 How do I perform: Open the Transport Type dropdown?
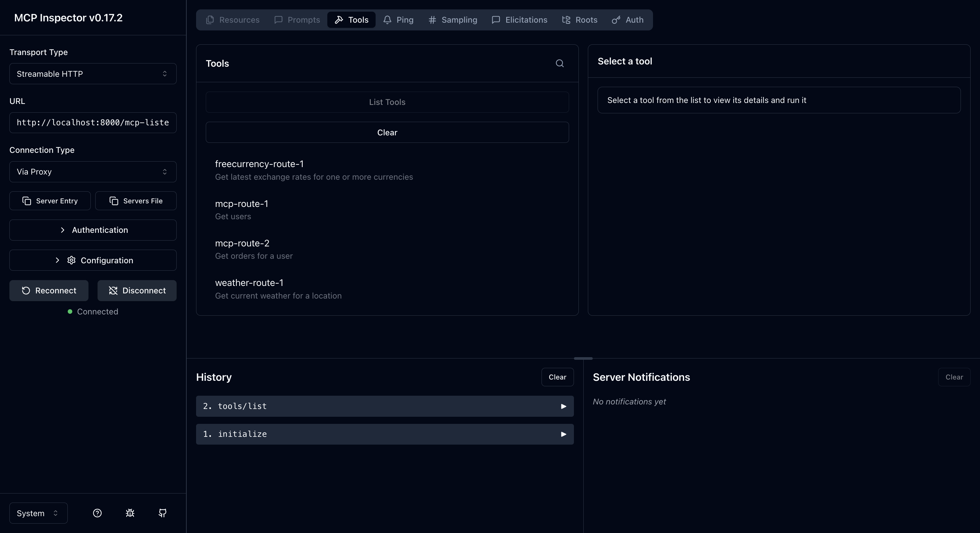[x=92, y=74]
